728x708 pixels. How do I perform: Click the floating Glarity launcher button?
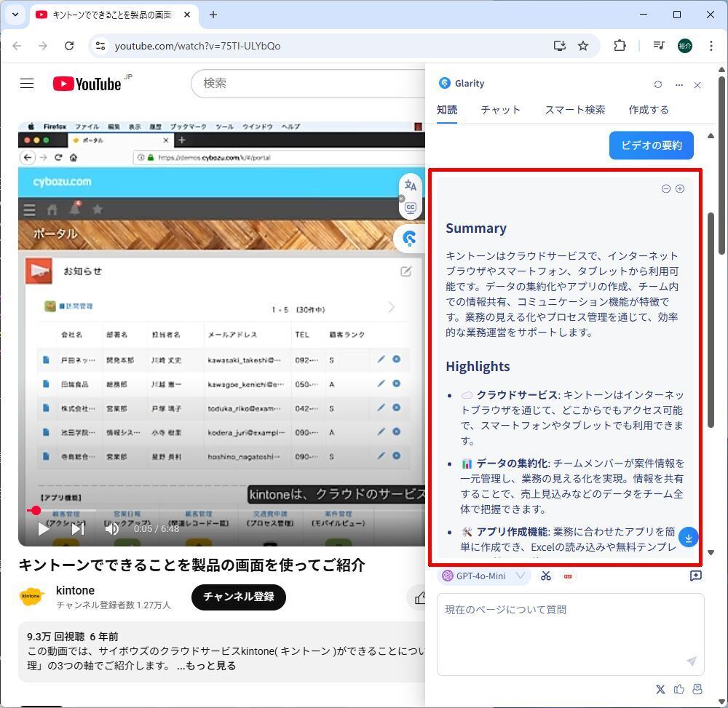pyautogui.click(x=409, y=239)
